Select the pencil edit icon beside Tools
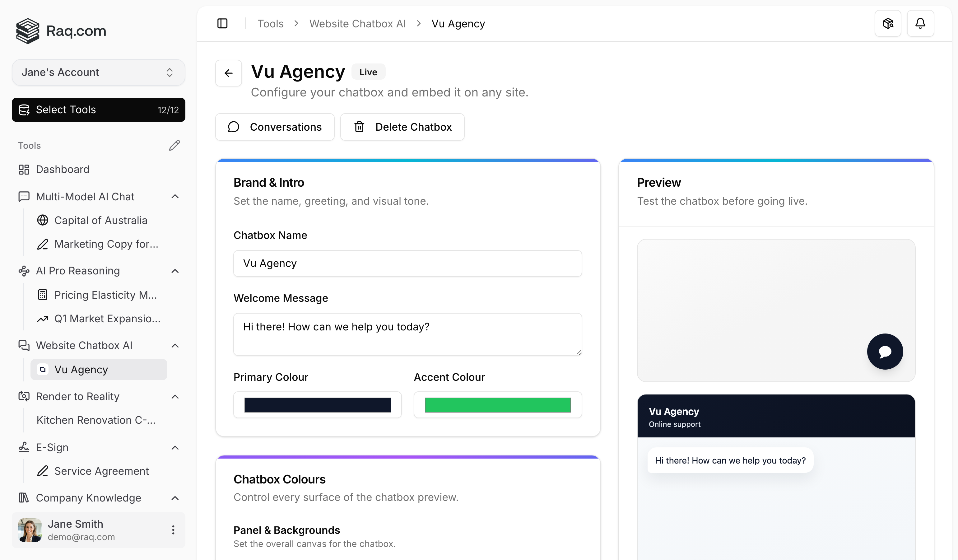 [174, 145]
